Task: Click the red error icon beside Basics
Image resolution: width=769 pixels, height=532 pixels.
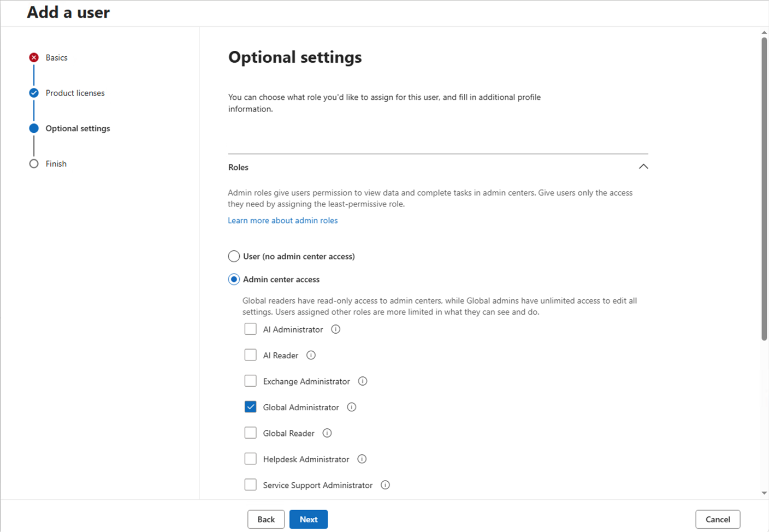Action: (34, 57)
